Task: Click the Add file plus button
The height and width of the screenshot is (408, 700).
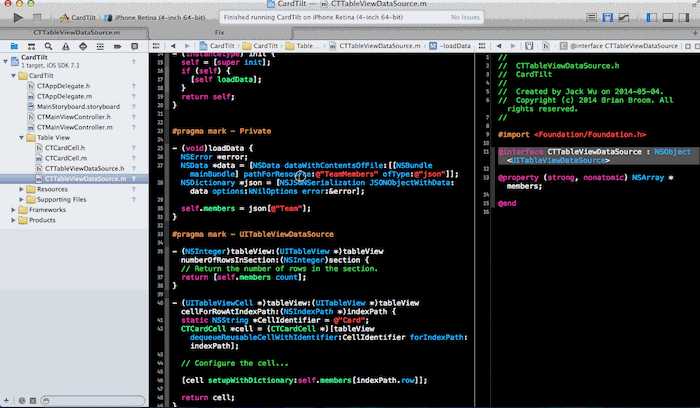Action: (x=6, y=400)
